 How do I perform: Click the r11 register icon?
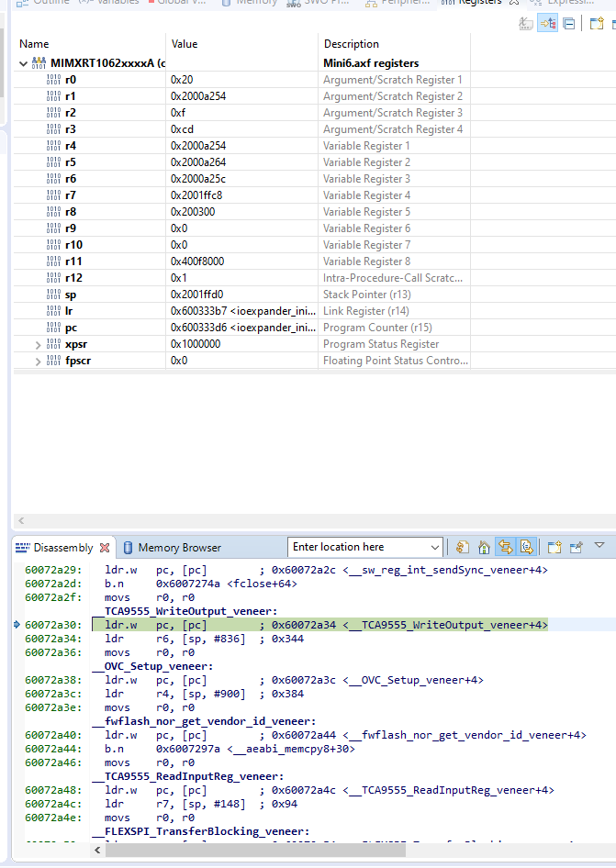pos(54,262)
